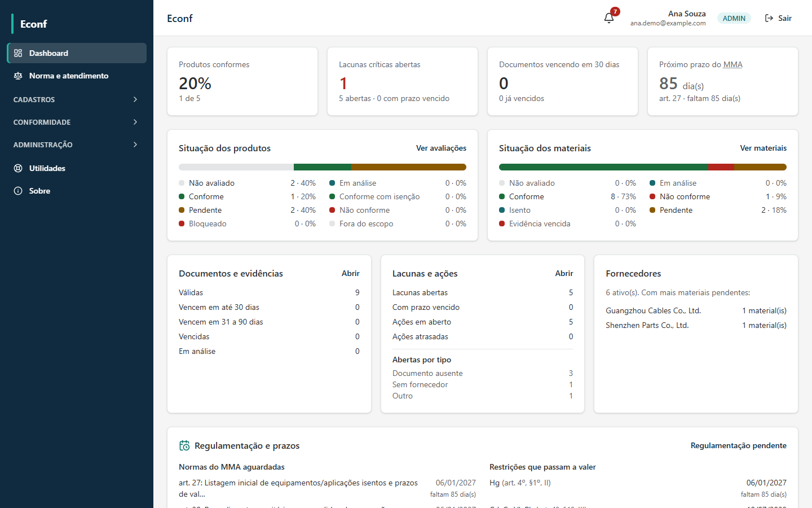Click Abrir in Lacunas e ações card
812x508 pixels.
click(x=564, y=273)
